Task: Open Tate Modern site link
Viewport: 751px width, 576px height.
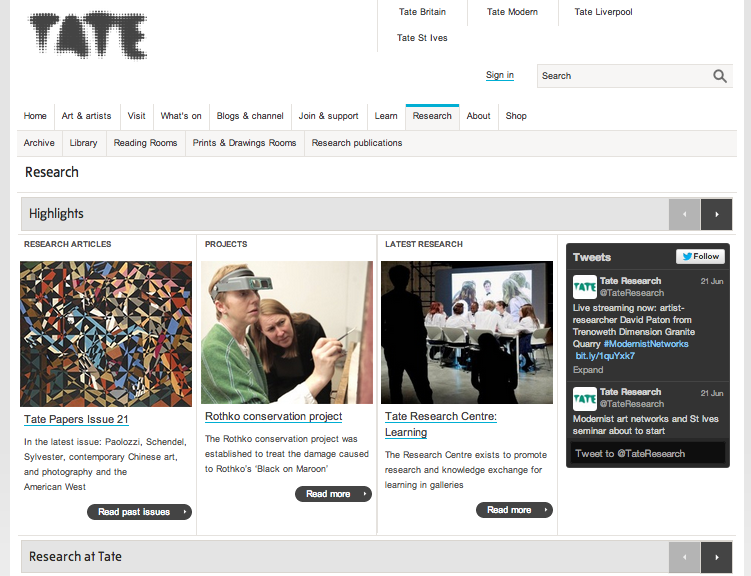Action: click(x=512, y=12)
